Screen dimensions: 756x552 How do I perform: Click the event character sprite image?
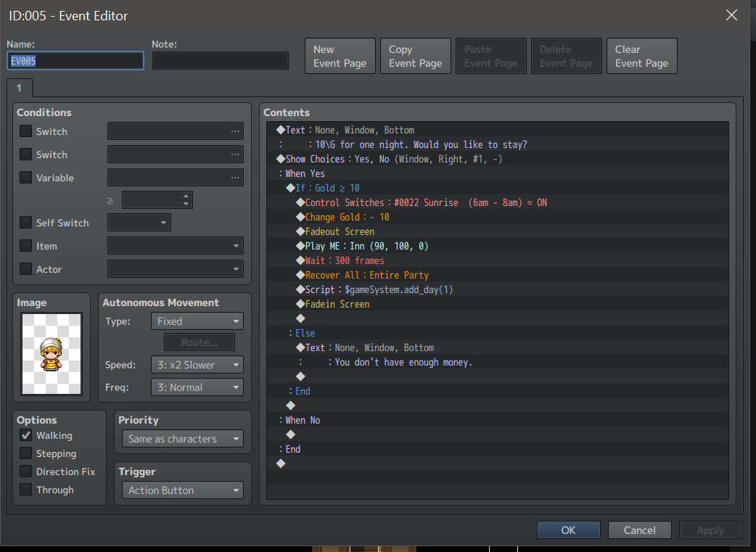(52, 353)
